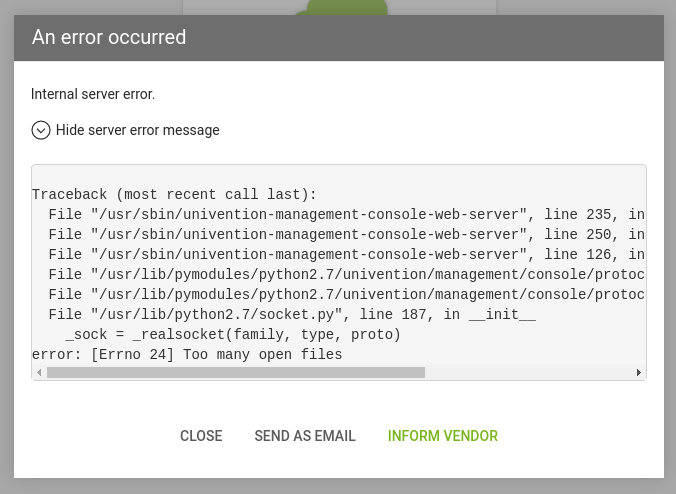Click the 'Internal server error.' message text
676x494 pixels.
(93, 94)
